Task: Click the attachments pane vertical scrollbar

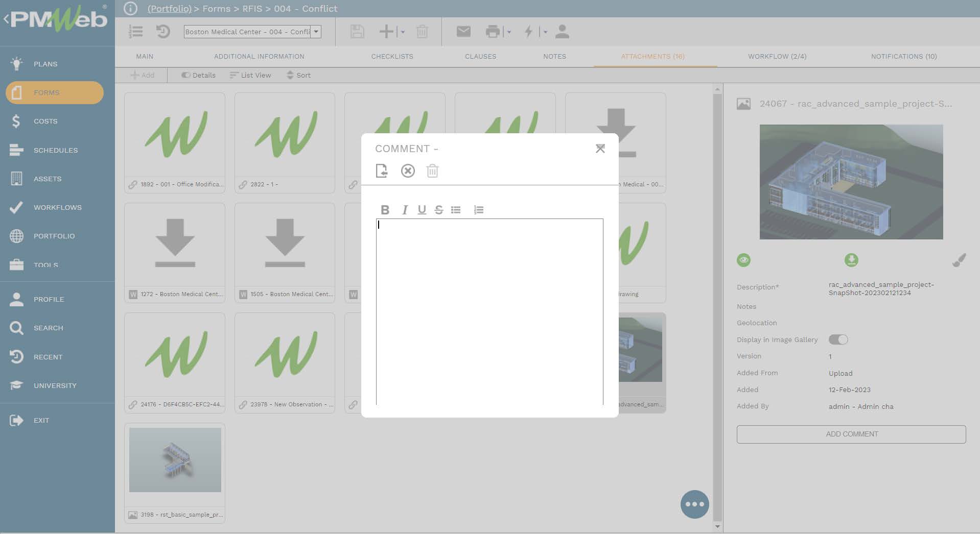Action: click(717, 306)
